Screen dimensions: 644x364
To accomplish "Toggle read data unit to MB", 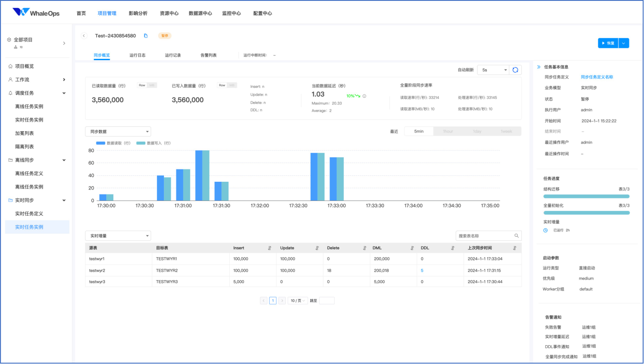I will point(152,85).
